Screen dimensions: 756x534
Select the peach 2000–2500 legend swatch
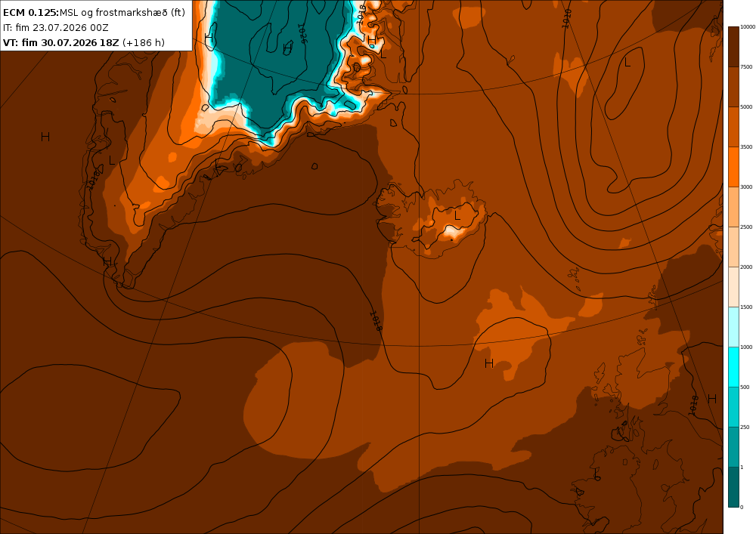coord(733,246)
